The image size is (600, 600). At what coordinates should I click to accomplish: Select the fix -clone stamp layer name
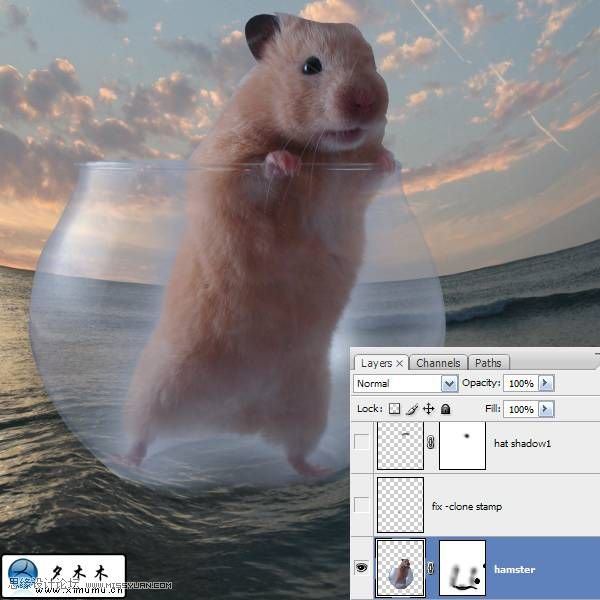click(467, 506)
